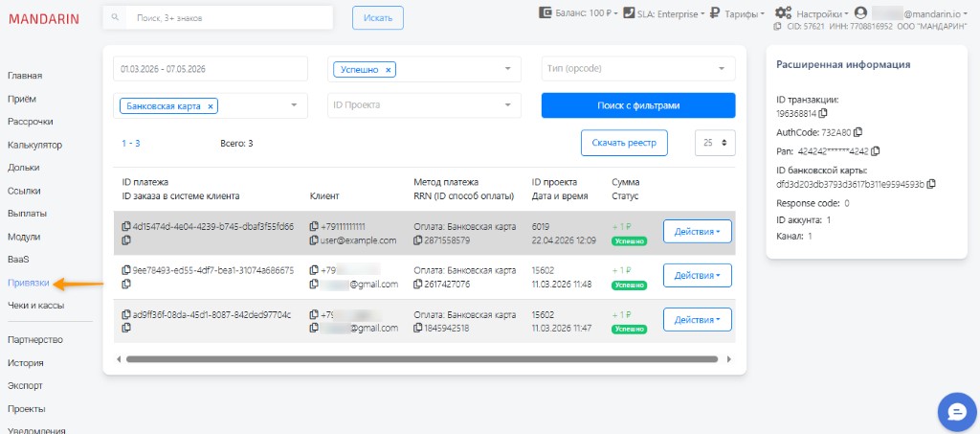Open the Выплаты section

28,214
